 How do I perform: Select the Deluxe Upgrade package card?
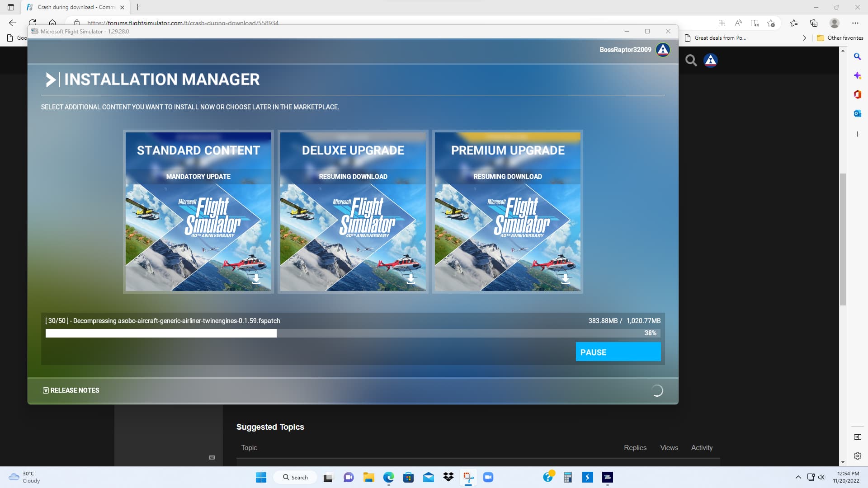353,211
